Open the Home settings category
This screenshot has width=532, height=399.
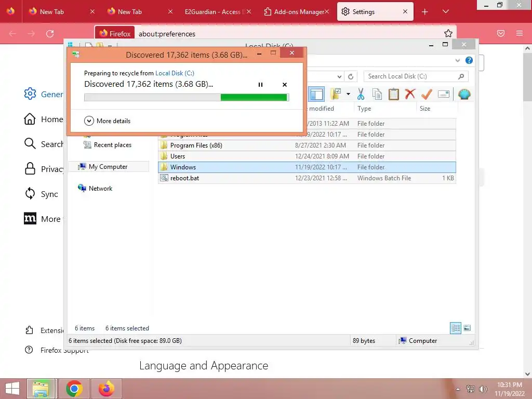[44, 119]
